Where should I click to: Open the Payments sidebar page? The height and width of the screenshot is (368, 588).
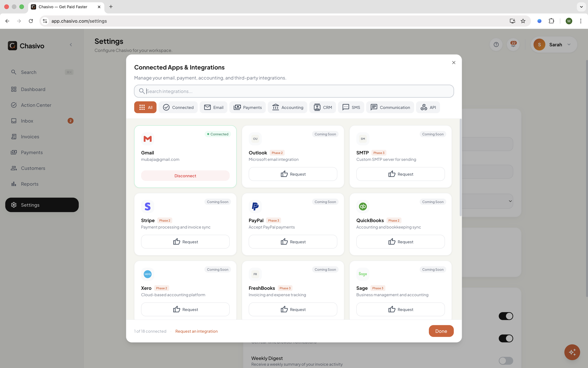[42, 152]
